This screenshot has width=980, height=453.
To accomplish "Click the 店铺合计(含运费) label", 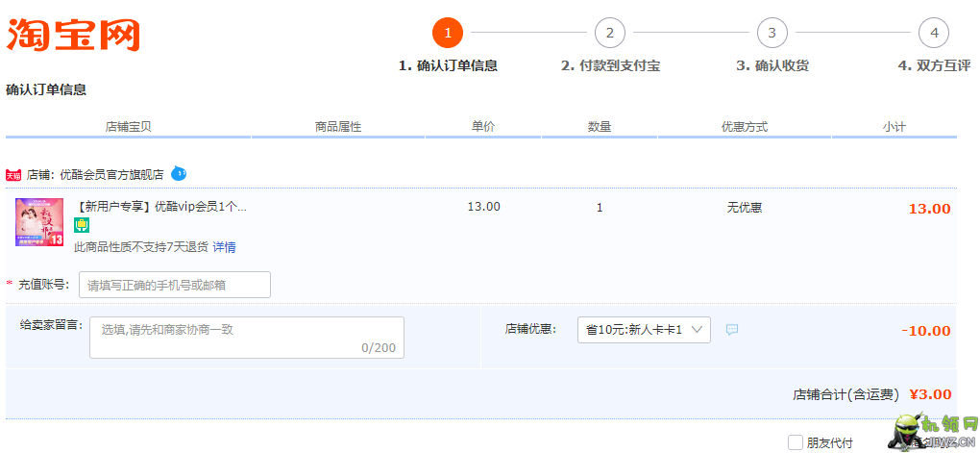I will [x=846, y=394].
